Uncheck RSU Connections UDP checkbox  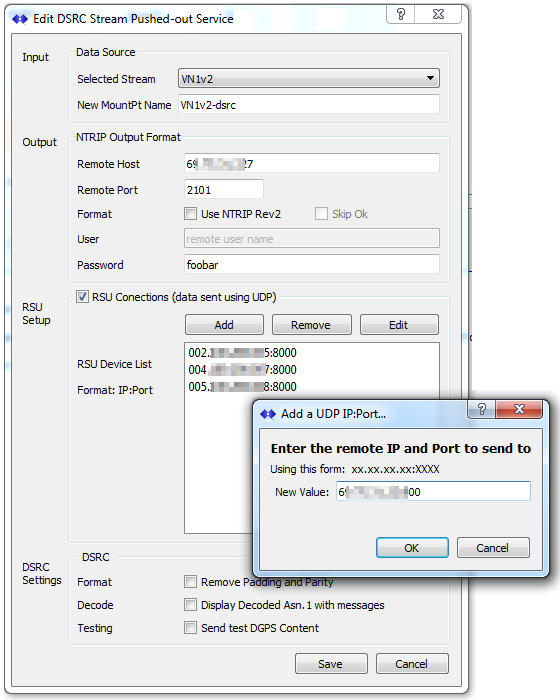pyautogui.click(x=82, y=297)
